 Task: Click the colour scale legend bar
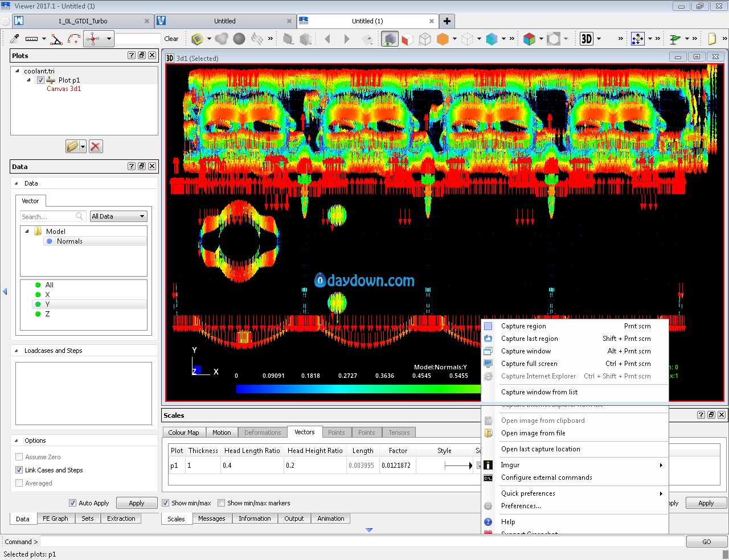[359, 389]
